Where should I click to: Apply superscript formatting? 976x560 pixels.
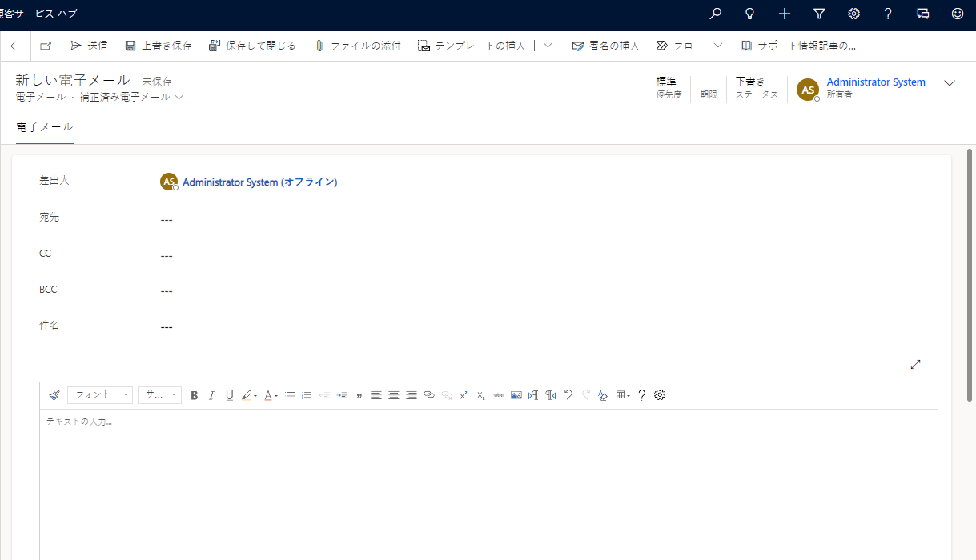point(464,395)
